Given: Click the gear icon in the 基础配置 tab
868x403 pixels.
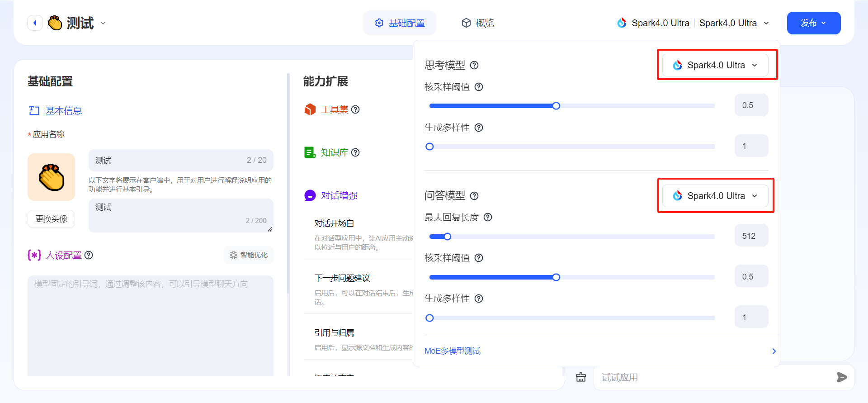Looking at the screenshot, I should click(379, 23).
